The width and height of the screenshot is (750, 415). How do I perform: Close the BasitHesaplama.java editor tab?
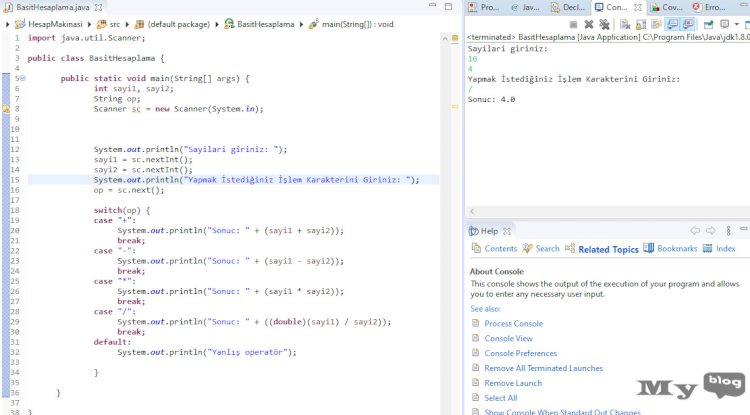(x=97, y=7)
